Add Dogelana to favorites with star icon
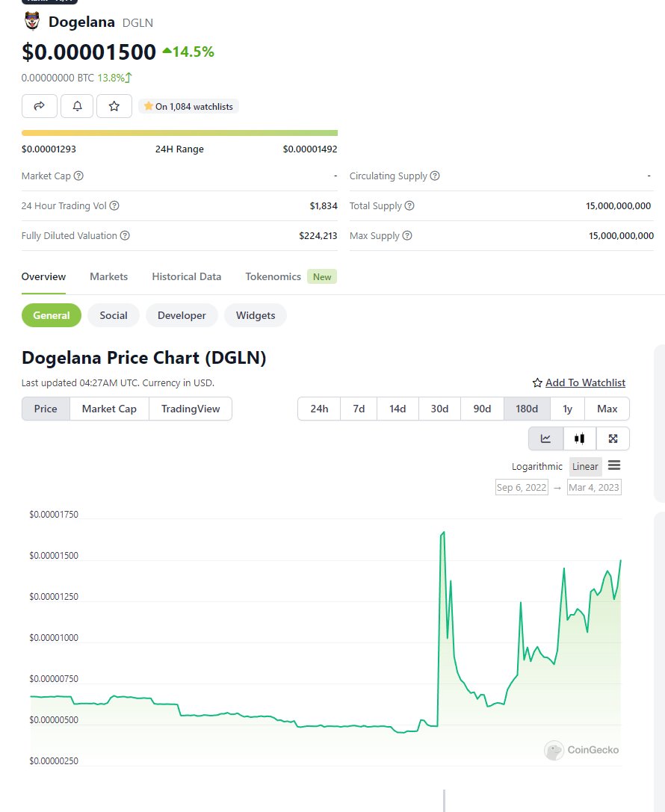 click(x=114, y=106)
